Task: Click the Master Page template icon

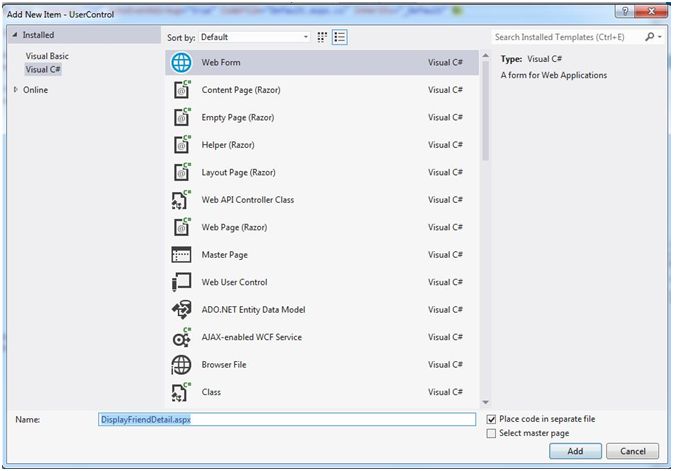Action: 181,255
